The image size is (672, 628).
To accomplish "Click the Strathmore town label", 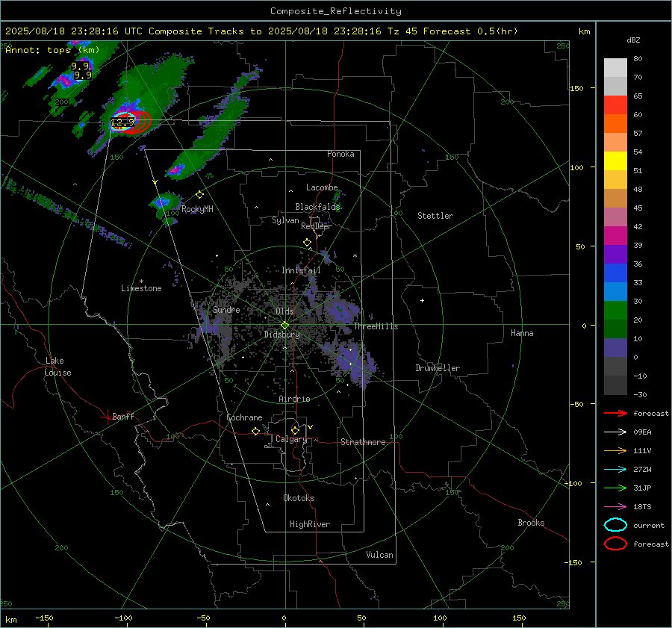I will pos(363,442).
